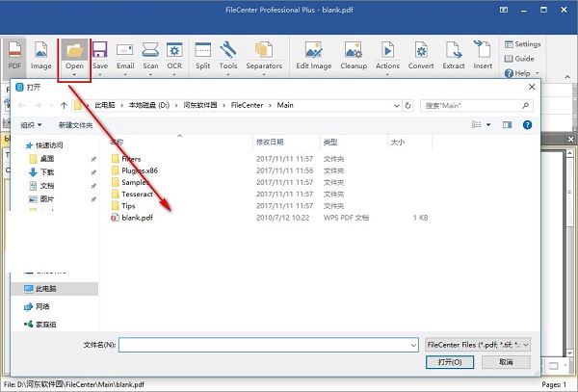Click the Extract toolbar icon
Viewport: 578px width, 392px height.
click(455, 49)
